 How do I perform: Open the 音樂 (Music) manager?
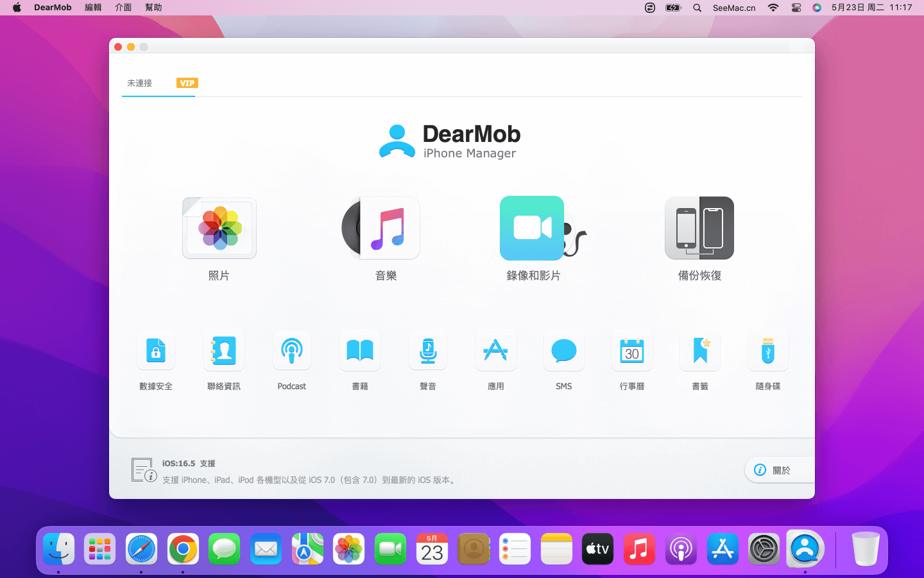[386, 229]
